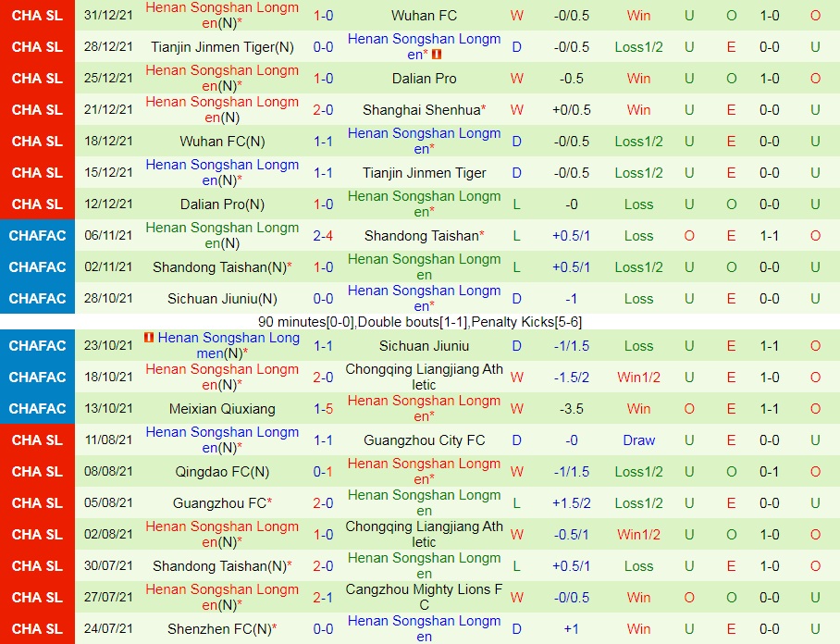The image size is (840, 644).
Task: Click the date 21/12/21
Action: (x=108, y=110)
